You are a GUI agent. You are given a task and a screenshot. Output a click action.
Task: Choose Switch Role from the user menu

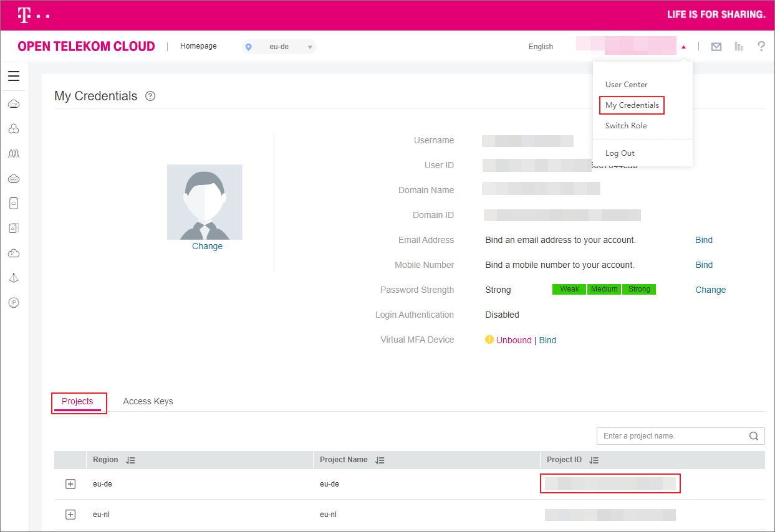[626, 126]
